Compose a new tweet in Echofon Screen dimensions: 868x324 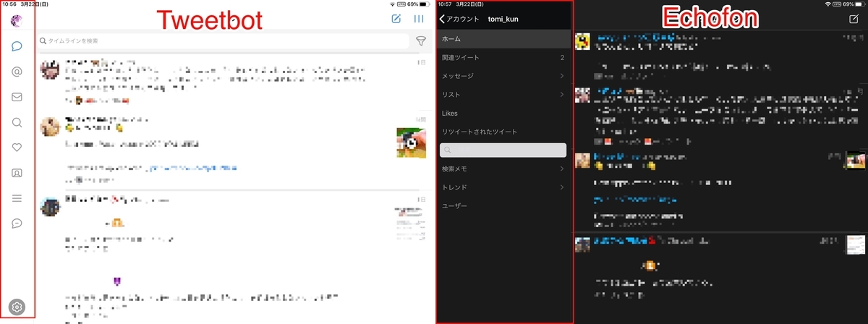[854, 20]
